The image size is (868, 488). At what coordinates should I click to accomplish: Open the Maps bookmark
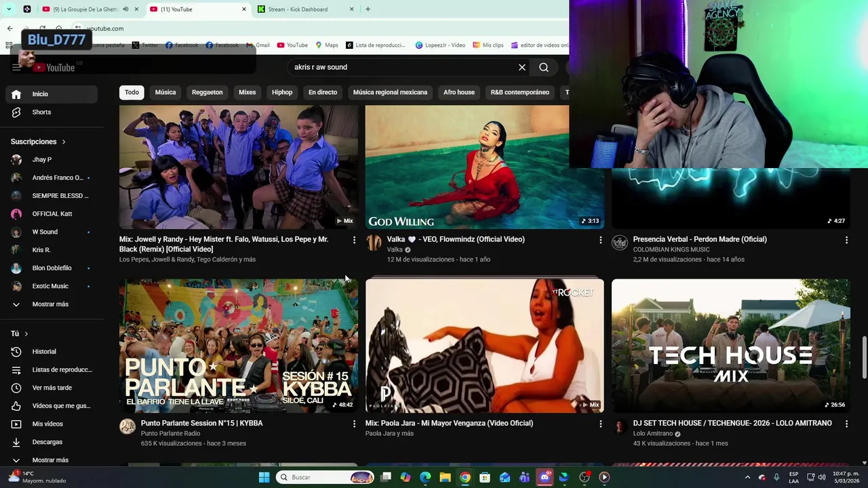pos(327,45)
